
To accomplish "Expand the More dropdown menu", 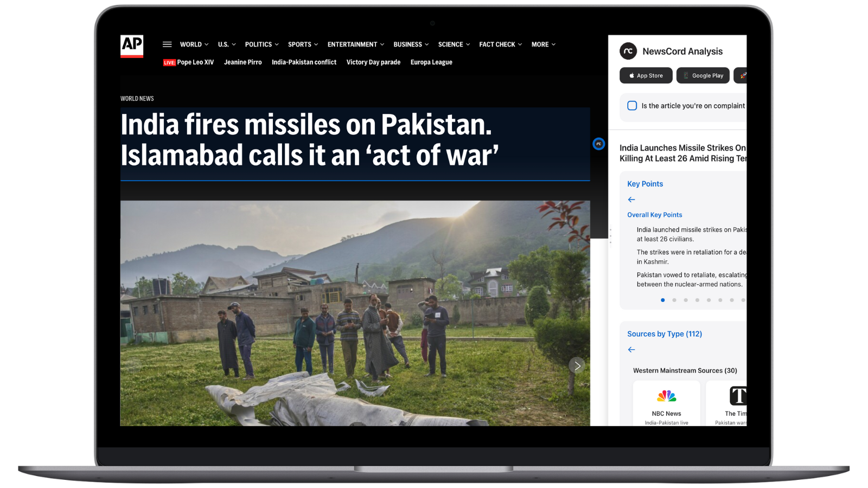I will point(544,44).
